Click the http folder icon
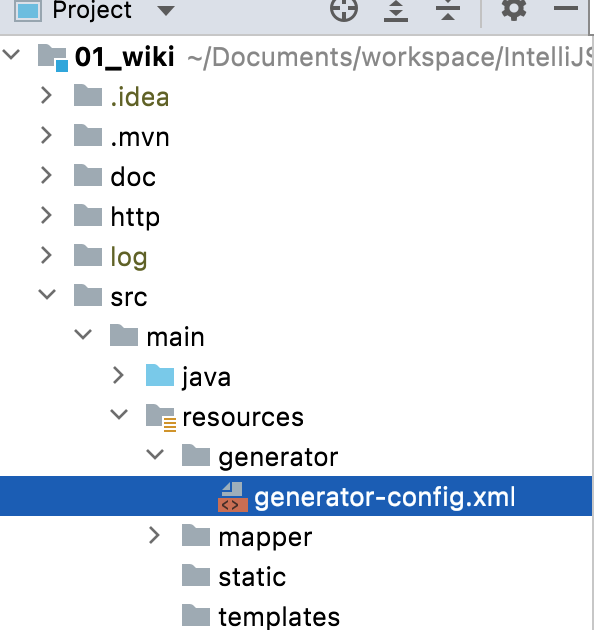Viewport: 594px width, 630px height. click(88, 215)
